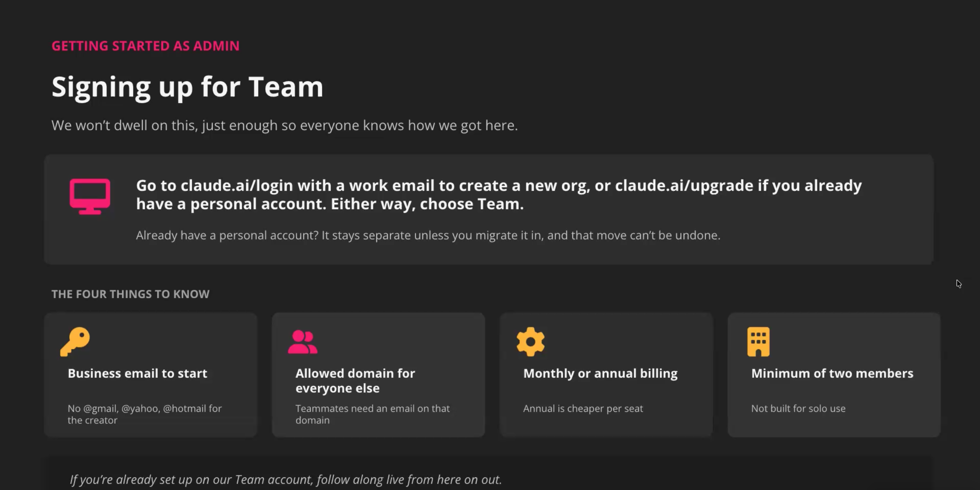Click 'THE FOUR THINGS TO KNOW' label
The image size is (980, 490).
(131, 294)
